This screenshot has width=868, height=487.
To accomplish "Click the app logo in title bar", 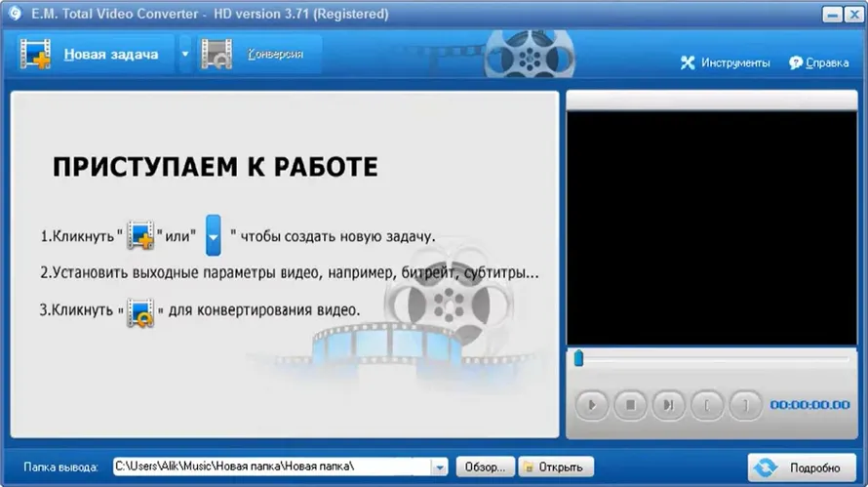I will pos(15,13).
